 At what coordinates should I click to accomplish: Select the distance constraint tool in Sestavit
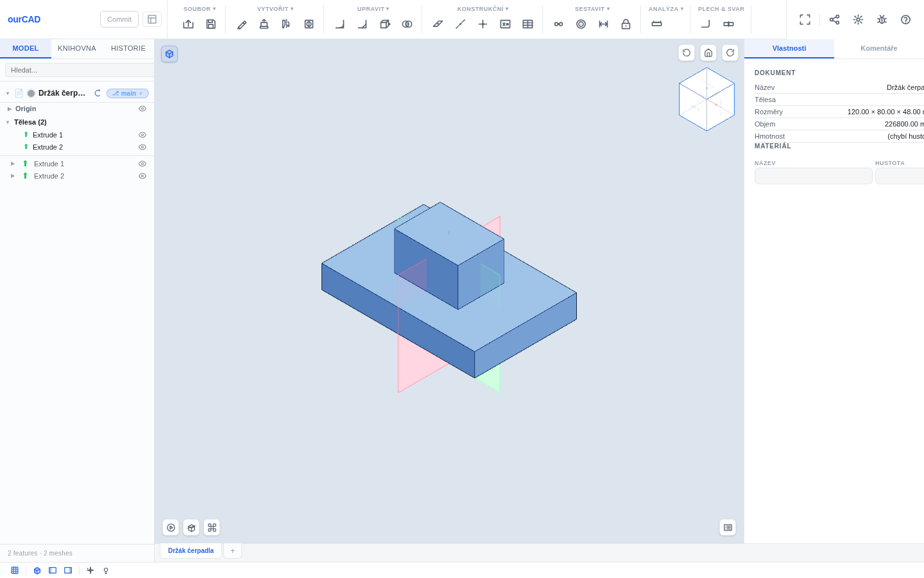pos(603,24)
